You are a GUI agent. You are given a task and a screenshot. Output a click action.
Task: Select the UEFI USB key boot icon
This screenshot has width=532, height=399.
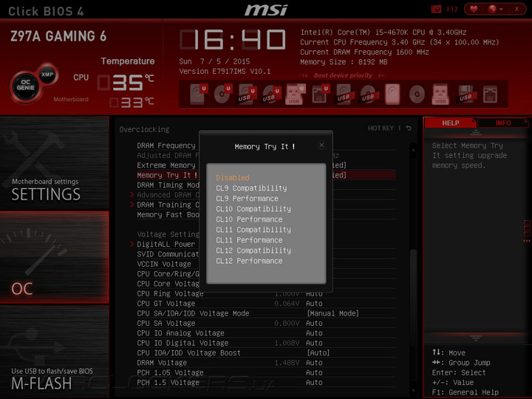pos(295,94)
